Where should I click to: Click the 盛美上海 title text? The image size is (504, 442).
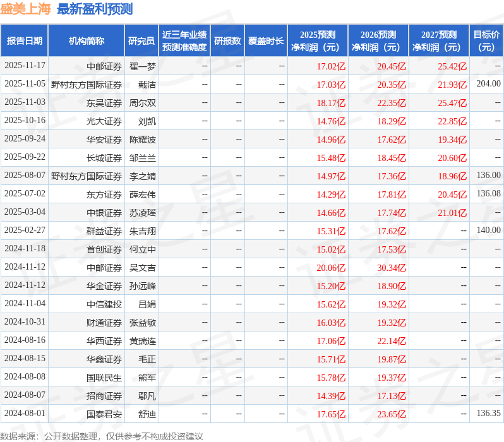pyautogui.click(x=25, y=9)
